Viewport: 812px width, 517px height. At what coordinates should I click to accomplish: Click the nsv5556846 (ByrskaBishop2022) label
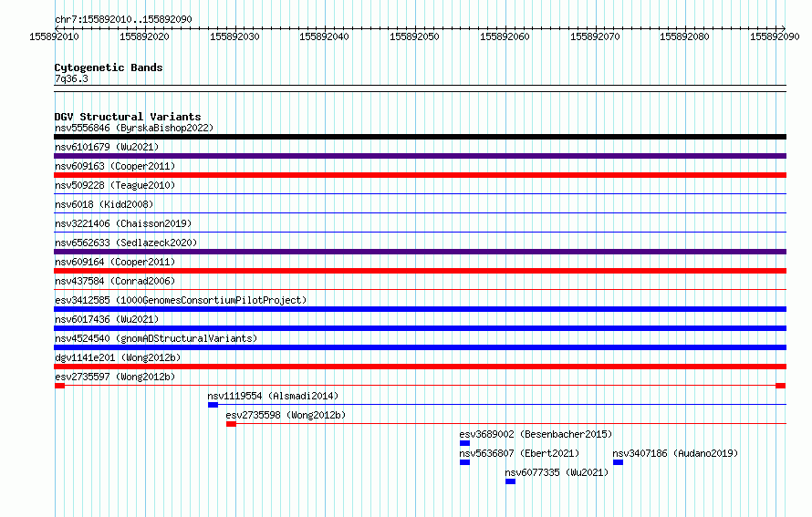(x=134, y=128)
